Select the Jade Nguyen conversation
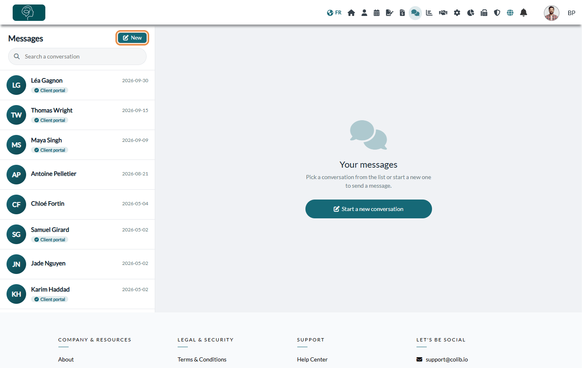The image size is (588, 368). click(77, 264)
